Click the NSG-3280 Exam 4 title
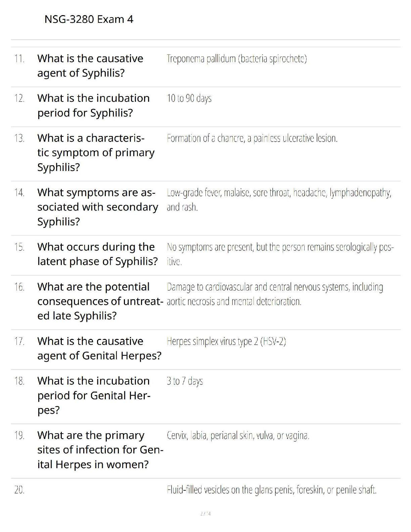The width and height of the screenshot is (411, 532). [x=89, y=19]
